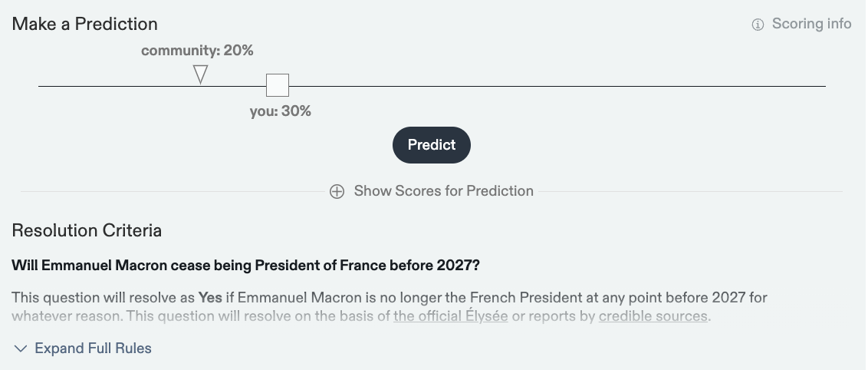Click the community prediction triangle marker
The height and width of the screenshot is (370, 868).
pyautogui.click(x=200, y=74)
